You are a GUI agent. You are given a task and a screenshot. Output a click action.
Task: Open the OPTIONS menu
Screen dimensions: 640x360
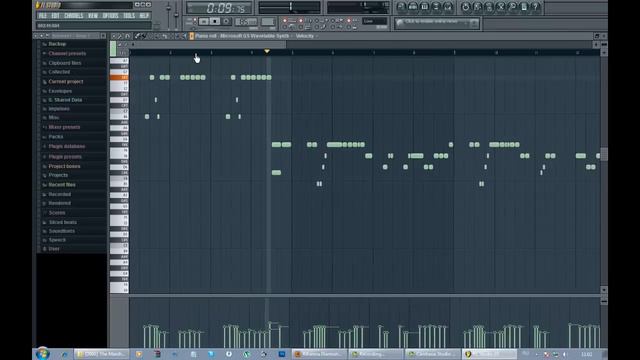point(111,16)
